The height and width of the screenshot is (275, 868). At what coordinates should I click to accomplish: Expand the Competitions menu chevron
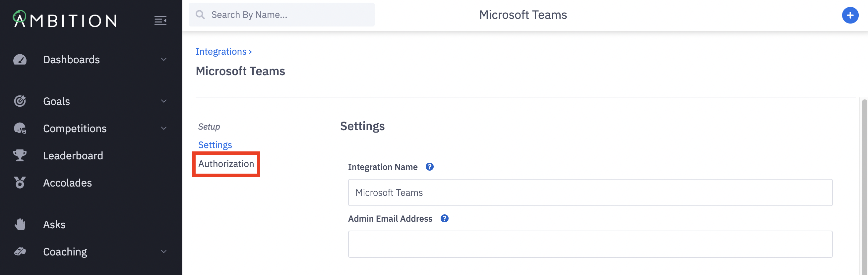coord(164,128)
